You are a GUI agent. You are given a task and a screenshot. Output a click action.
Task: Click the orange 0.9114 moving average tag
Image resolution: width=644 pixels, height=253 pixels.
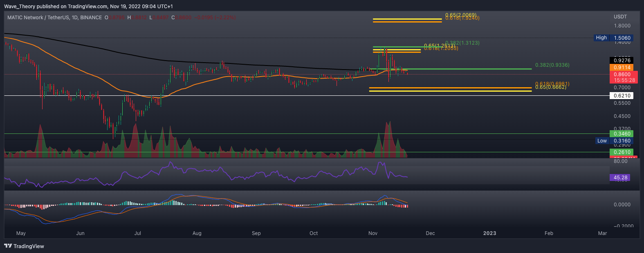click(622, 68)
